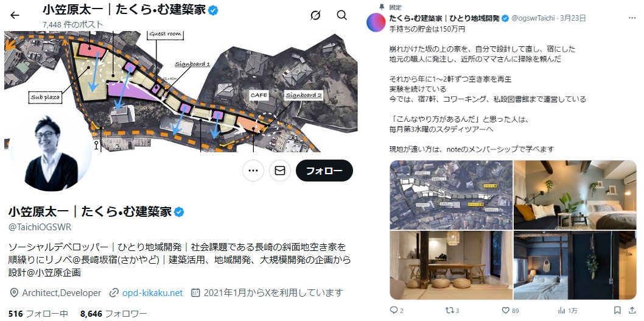Open the blue-wall bedroom photo with plants
The width and height of the screenshot is (644, 321).
tap(575, 195)
